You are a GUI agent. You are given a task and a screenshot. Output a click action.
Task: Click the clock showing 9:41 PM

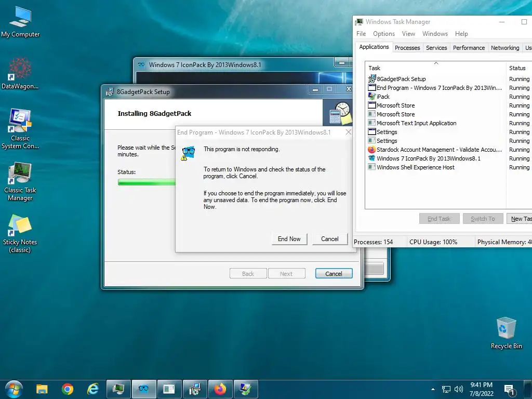click(x=481, y=389)
